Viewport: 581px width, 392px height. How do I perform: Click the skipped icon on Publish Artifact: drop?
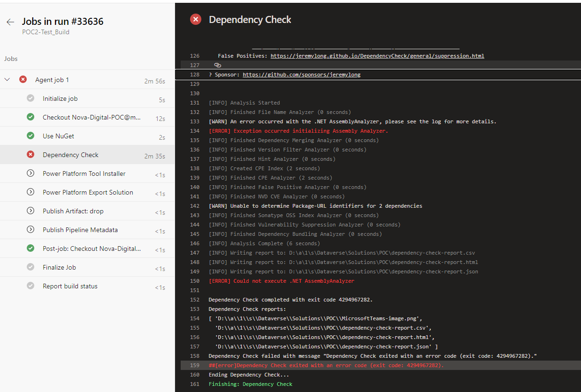tap(30, 211)
